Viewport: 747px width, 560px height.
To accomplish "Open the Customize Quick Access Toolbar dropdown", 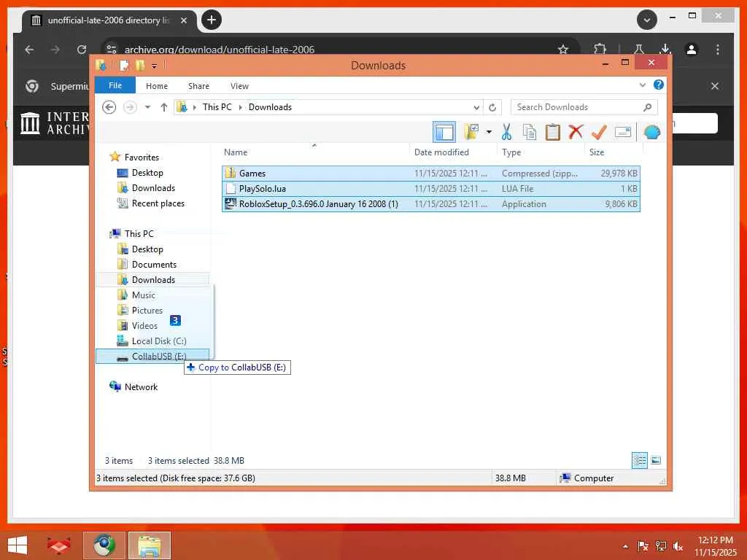I will coord(155,66).
